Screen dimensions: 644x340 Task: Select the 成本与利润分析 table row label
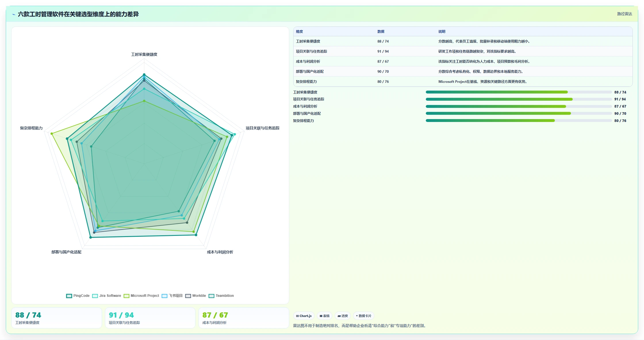coord(308,62)
